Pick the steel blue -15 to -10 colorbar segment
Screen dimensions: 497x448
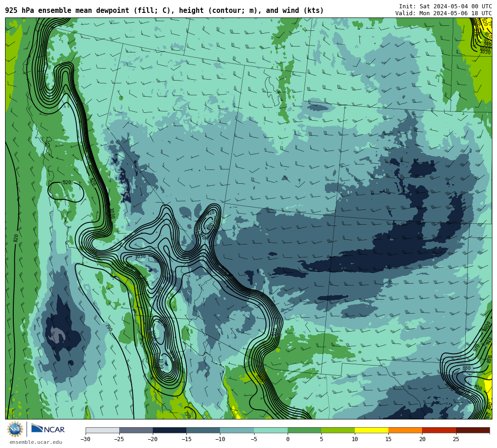coord(203,430)
